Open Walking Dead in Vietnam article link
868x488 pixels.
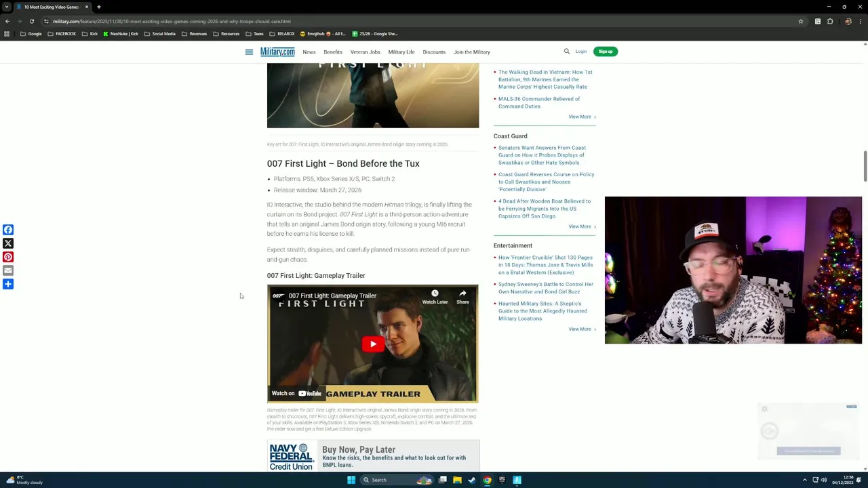coord(545,79)
